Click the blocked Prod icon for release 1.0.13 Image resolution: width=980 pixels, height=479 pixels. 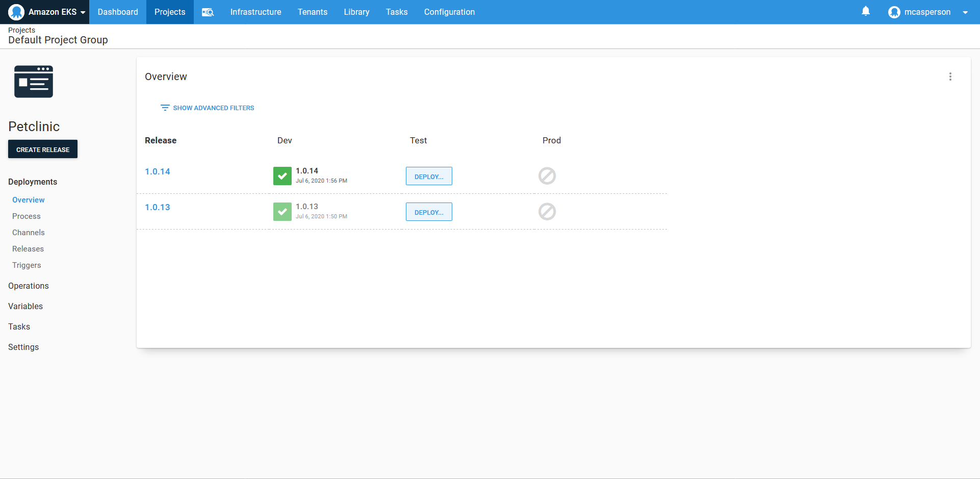point(547,211)
